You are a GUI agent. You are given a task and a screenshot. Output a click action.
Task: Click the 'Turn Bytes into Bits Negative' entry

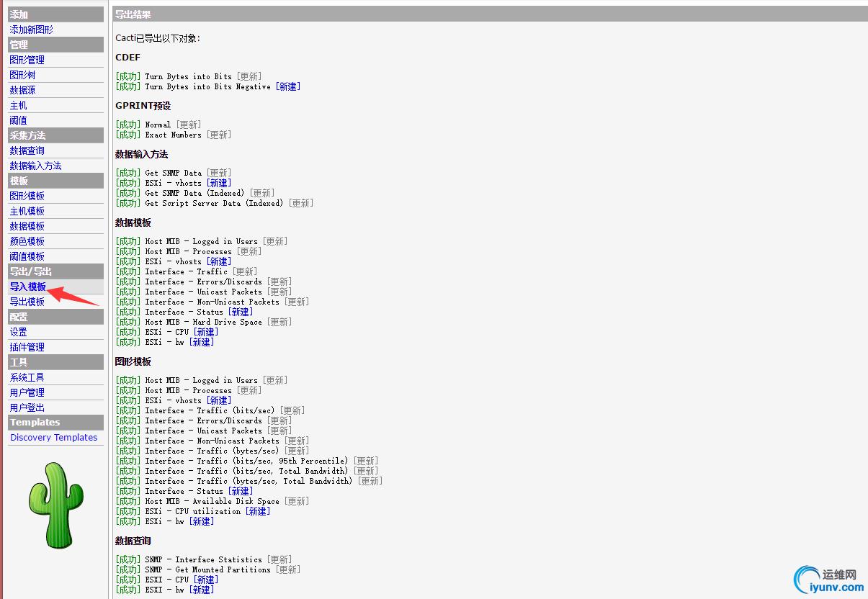208,86
